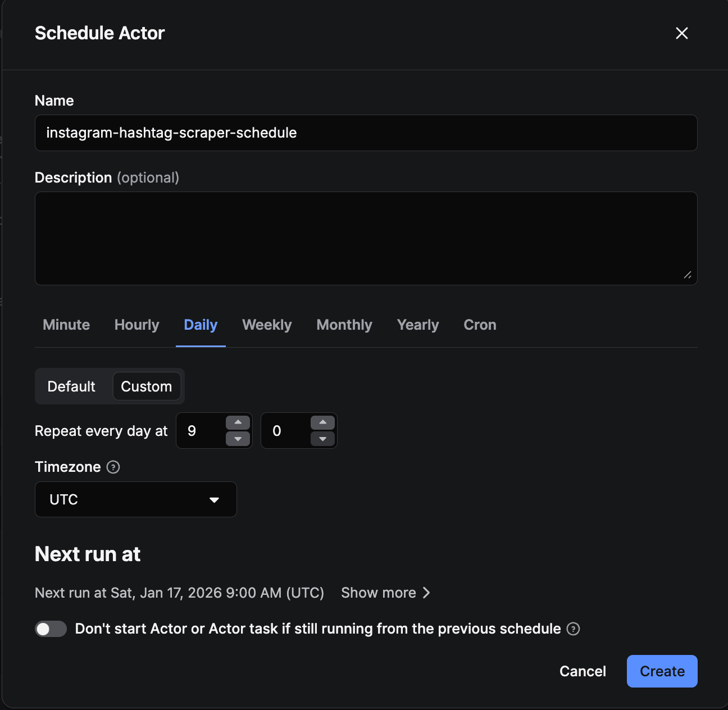The image size is (728, 710).
Task: Select the Weekly schedule tab
Action: [267, 325]
